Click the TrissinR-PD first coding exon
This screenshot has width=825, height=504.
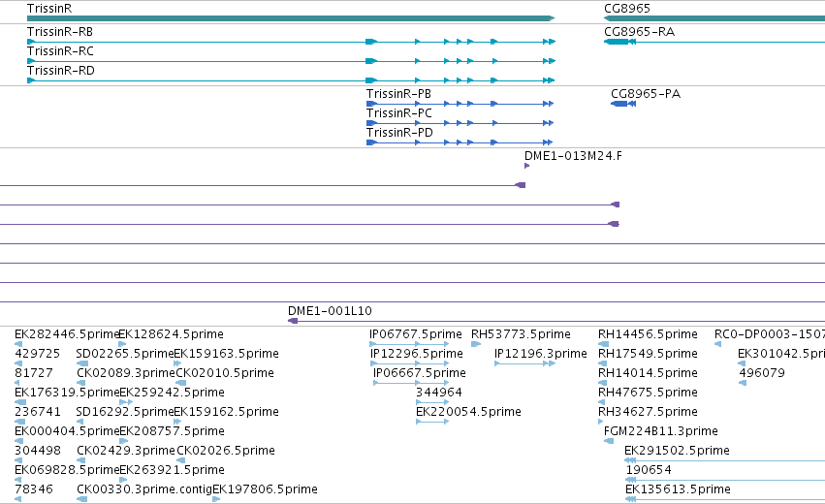372,142
